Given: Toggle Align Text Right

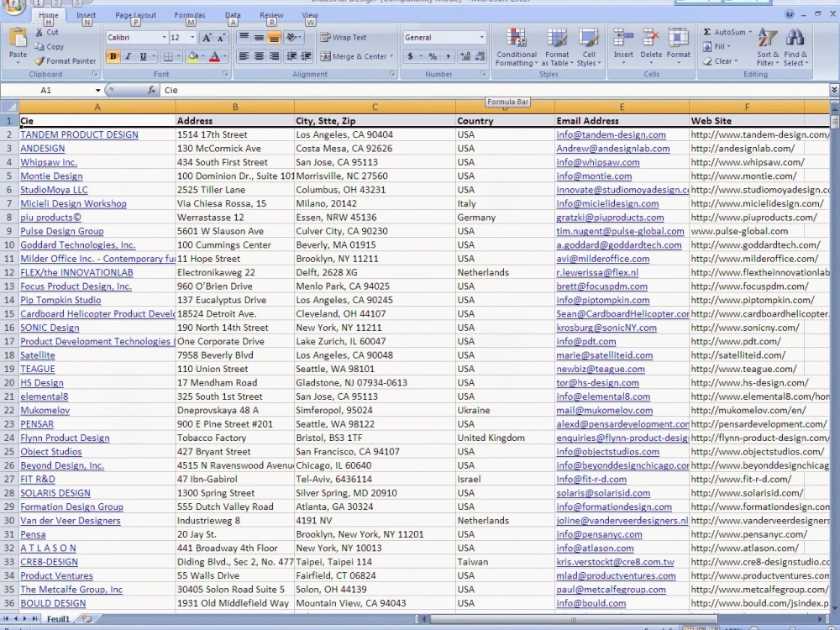Looking at the screenshot, I should (x=274, y=55).
